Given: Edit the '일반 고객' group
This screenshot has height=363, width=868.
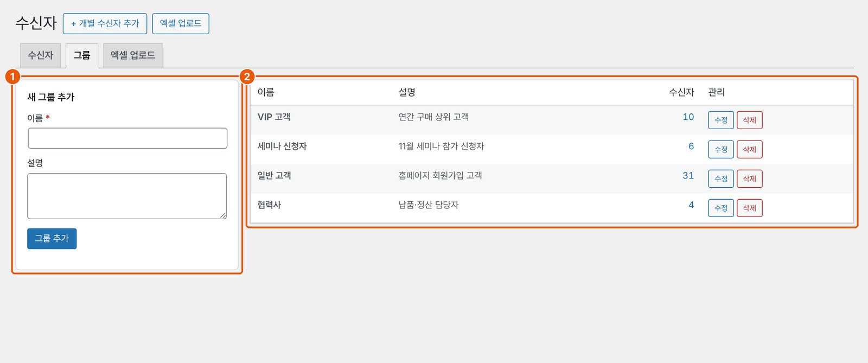Looking at the screenshot, I should (x=721, y=179).
